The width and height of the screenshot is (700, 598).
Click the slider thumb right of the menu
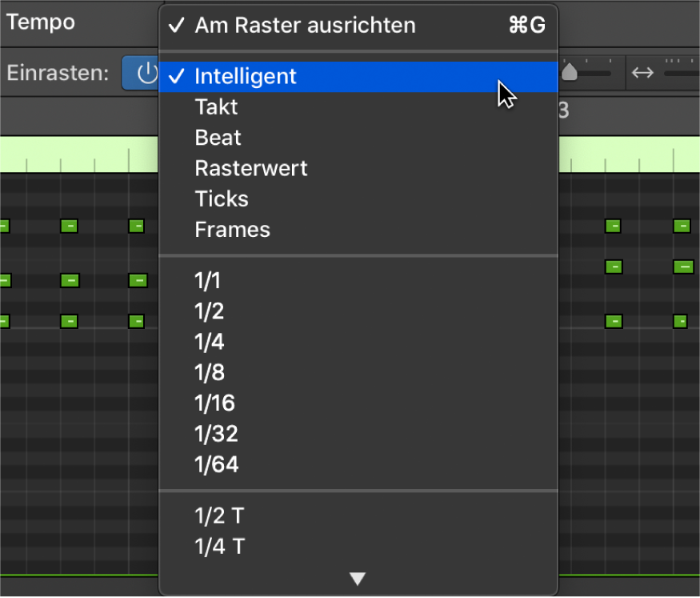(570, 73)
